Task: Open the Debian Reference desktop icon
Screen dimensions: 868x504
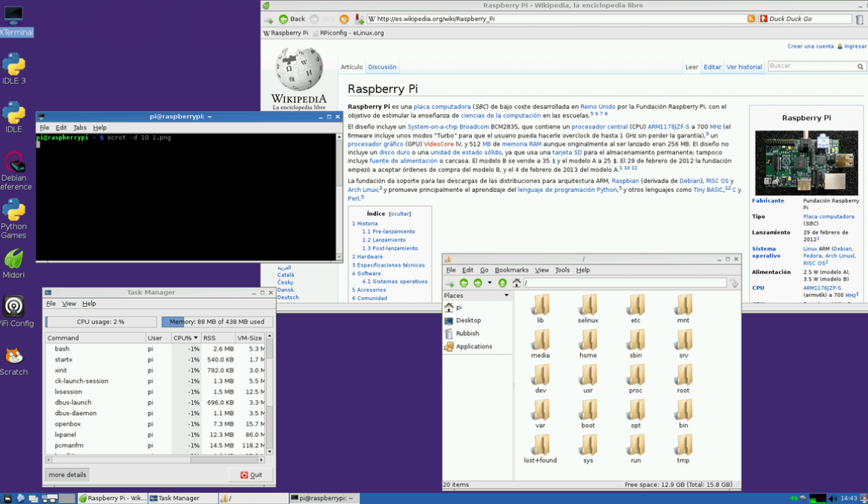Action: coord(14,170)
